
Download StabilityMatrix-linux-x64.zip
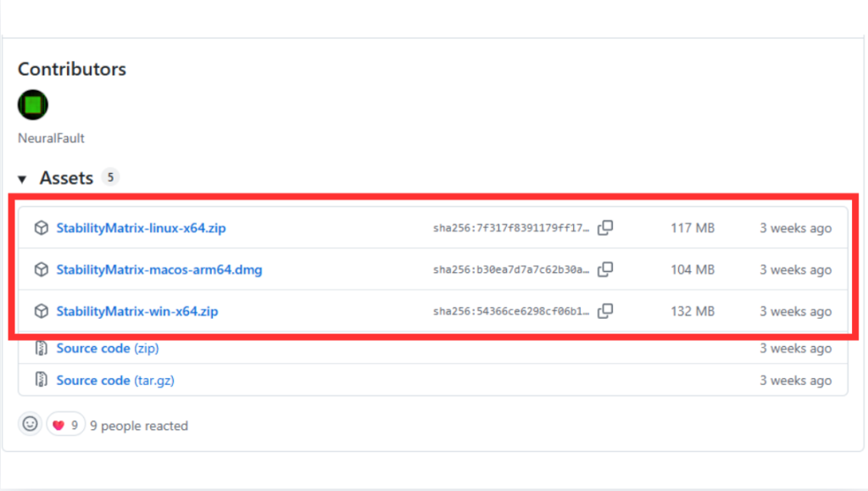pyautogui.click(x=141, y=228)
